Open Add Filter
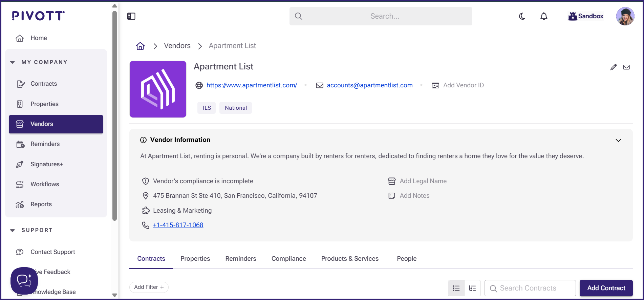 pyautogui.click(x=149, y=287)
